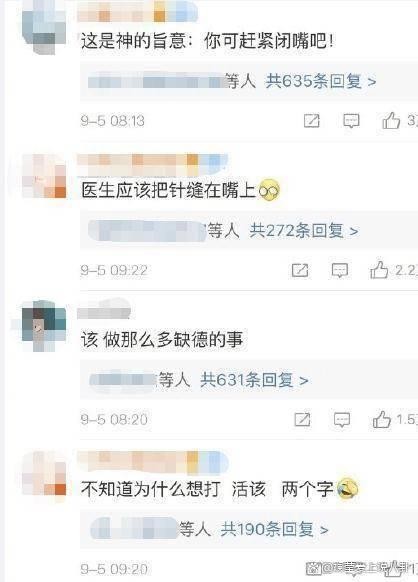The width and height of the screenshot is (418, 582).
Task: Open avatar of 该 做那么多缺德的事 commenter
Action: [x=44, y=327]
